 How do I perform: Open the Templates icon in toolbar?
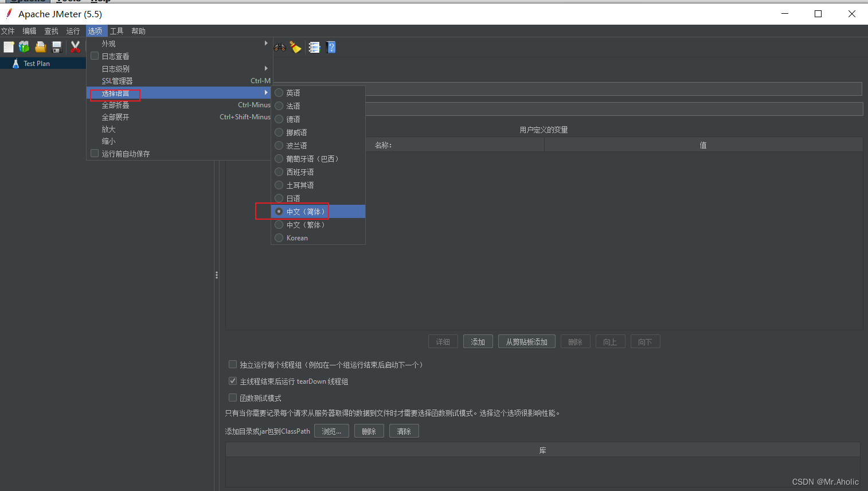[x=24, y=47]
